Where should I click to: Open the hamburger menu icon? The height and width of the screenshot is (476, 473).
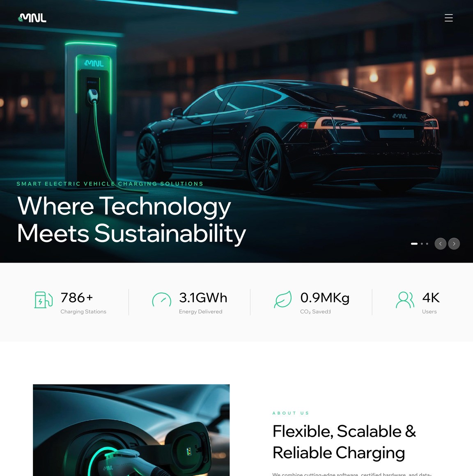point(448,18)
